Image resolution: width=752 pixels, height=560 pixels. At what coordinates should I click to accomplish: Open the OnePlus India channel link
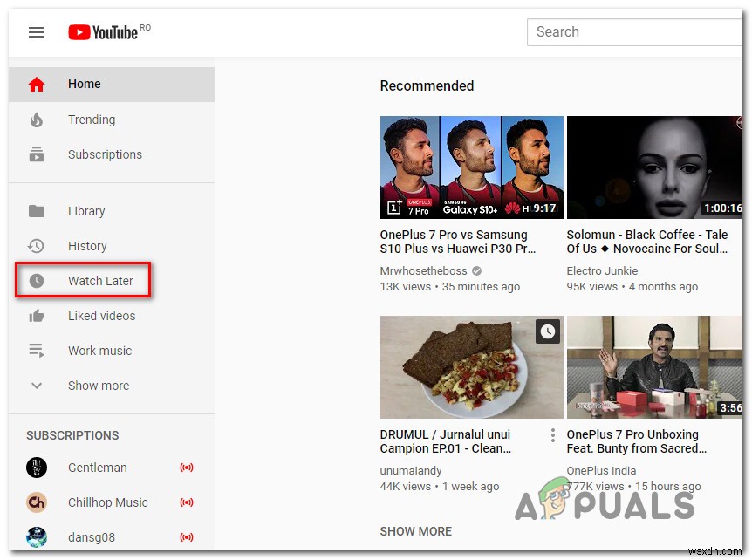[x=600, y=470]
